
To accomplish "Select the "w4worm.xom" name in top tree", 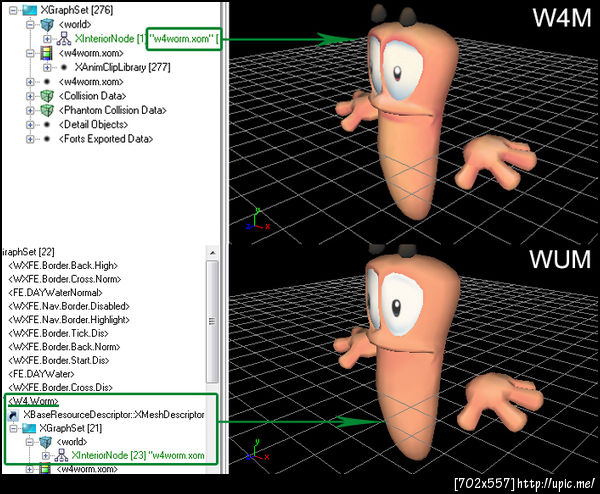I will click(181, 39).
